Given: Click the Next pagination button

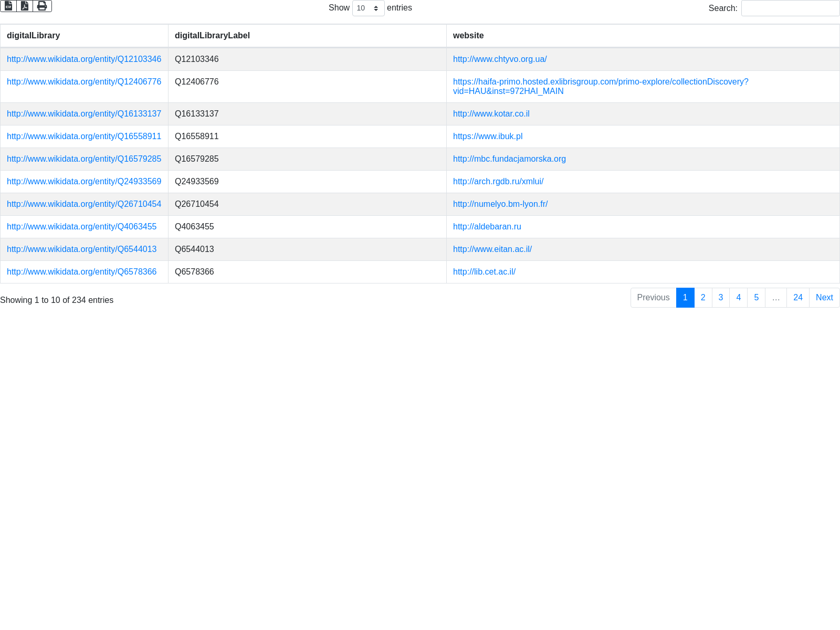Looking at the screenshot, I should tap(824, 298).
